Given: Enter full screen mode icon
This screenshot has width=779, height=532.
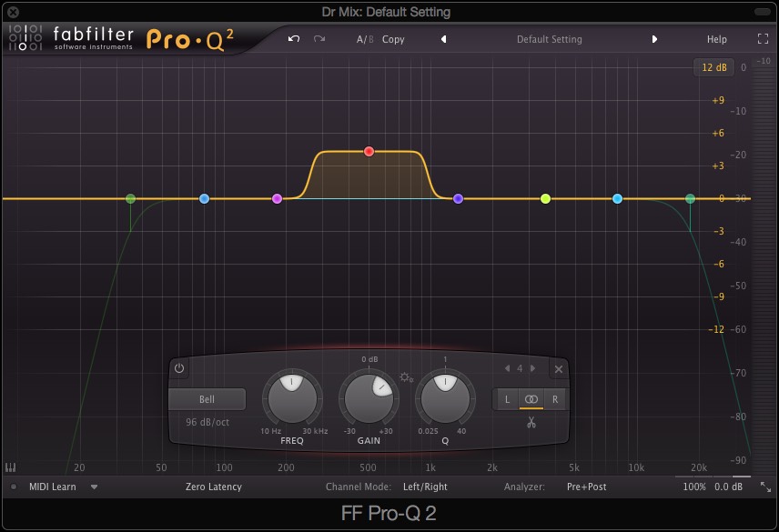Looking at the screenshot, I should (763, 39).
